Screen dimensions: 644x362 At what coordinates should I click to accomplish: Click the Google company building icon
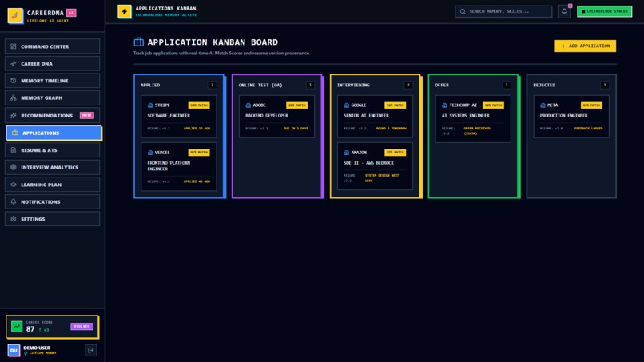click(346, 105)
